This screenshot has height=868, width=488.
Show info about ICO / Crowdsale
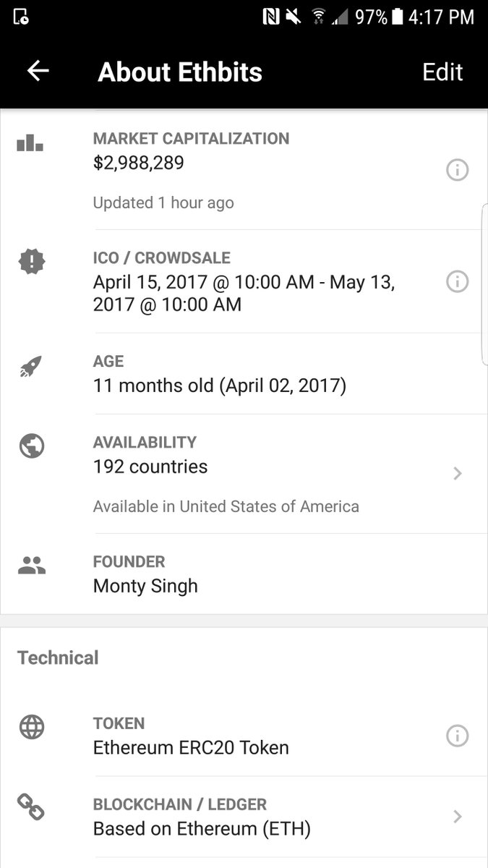click(457, 281)
